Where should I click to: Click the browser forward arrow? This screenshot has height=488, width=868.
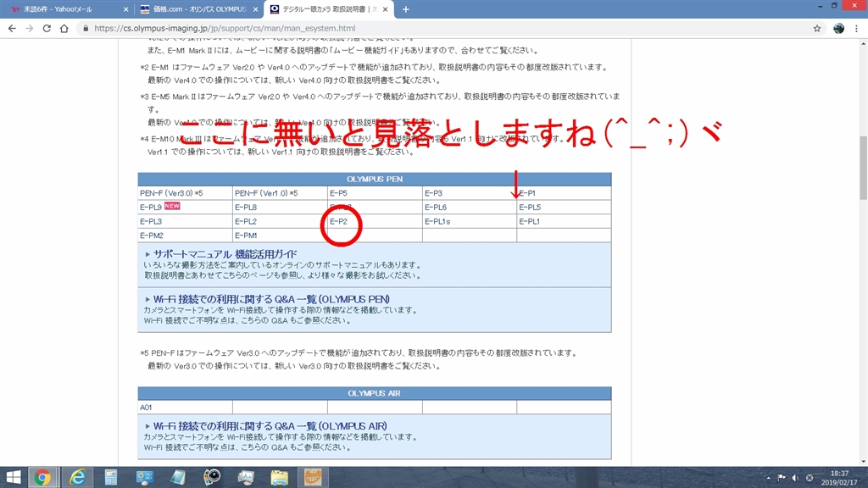[x=30, y=28]
